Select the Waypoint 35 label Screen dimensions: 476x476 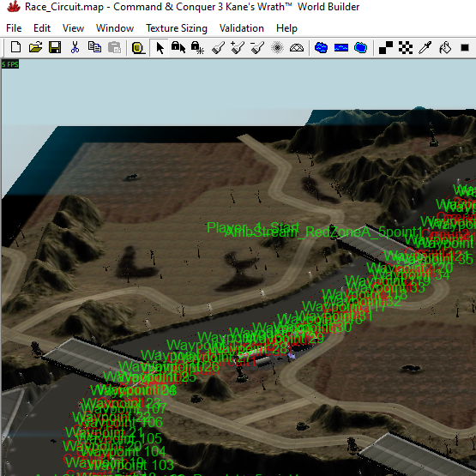(434, 259)
